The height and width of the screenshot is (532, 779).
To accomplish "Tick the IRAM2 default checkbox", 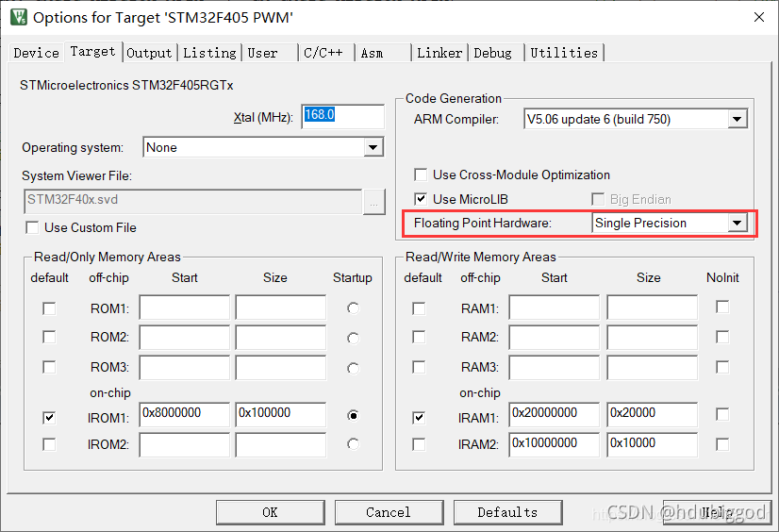I will [419, 444].
